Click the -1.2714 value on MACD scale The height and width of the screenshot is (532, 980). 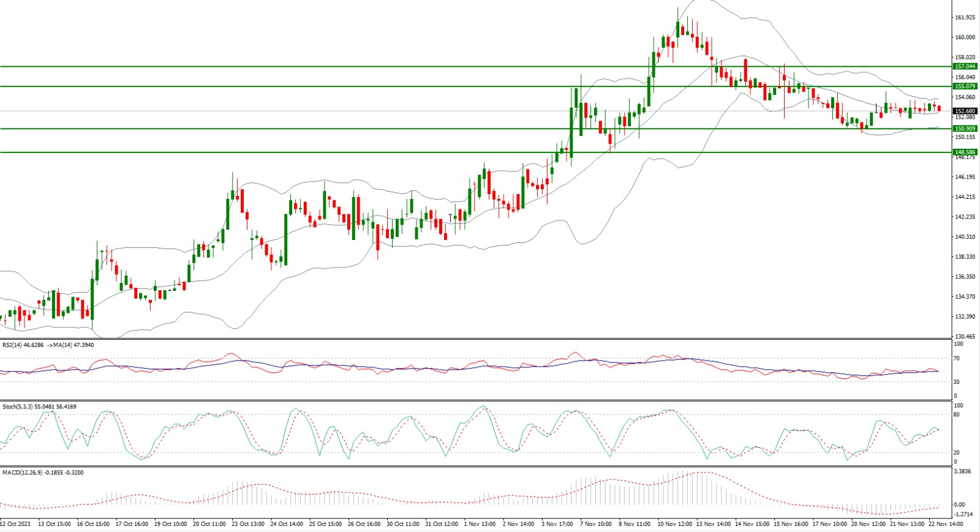(963, 515)
